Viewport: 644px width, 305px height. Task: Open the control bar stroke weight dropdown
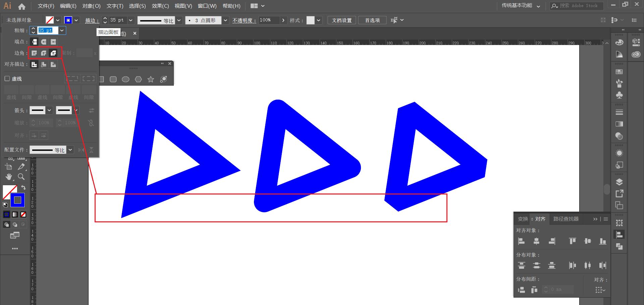pyautogui.click(x=131, y=20)
